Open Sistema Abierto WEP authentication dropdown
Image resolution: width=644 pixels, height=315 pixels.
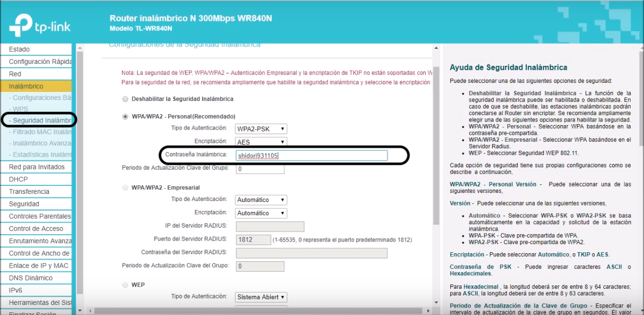(261, 297)
